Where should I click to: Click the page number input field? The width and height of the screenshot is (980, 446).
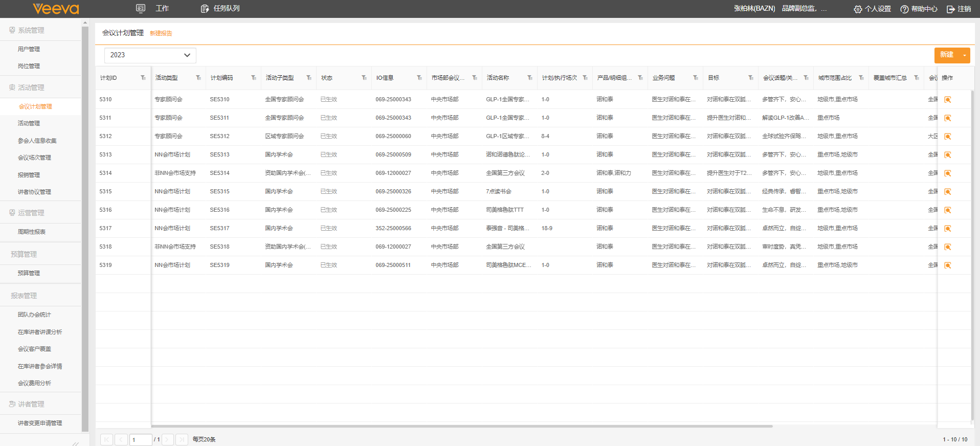(x=141, y=439)
